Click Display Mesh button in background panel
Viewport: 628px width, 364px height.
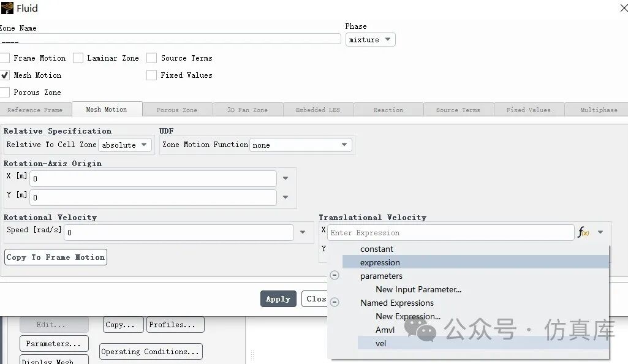pyautogui.click(x=54, y=359)
